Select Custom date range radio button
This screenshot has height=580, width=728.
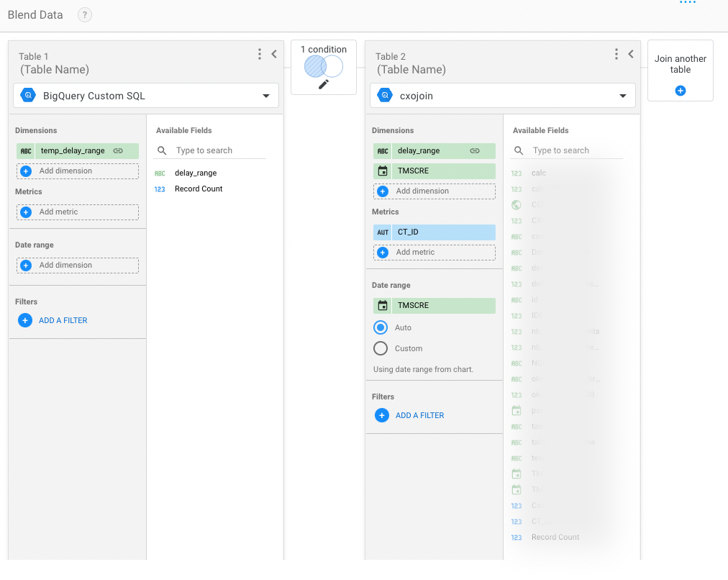coord(381,348)
